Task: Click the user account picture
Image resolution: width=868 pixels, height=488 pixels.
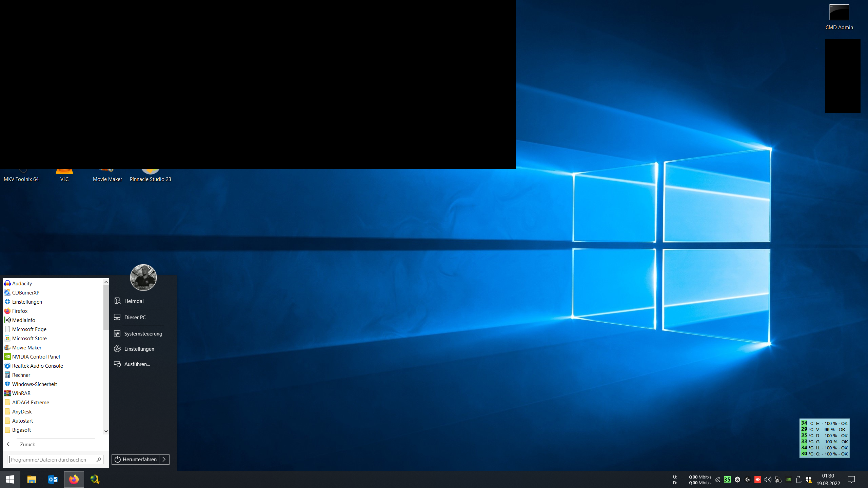Action: click(x=143, y=277)
